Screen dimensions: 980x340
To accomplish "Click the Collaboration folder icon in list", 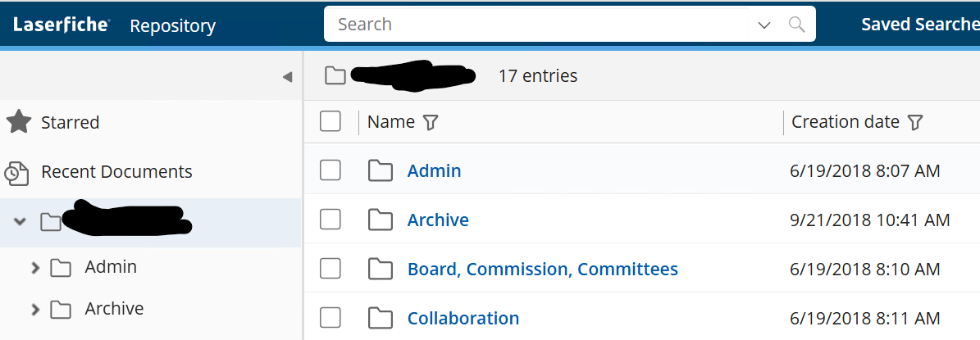I will [380, 319].
